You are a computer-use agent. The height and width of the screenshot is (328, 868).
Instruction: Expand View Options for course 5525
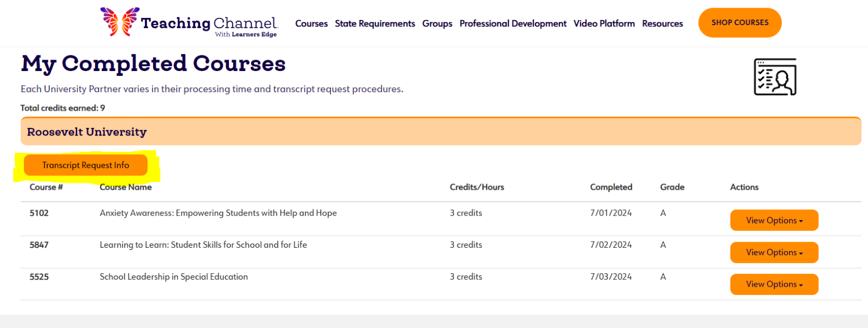coord(774,284)
